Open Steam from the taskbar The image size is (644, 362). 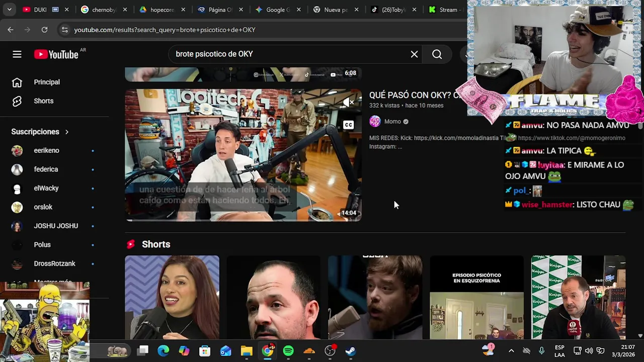(351, 350)
